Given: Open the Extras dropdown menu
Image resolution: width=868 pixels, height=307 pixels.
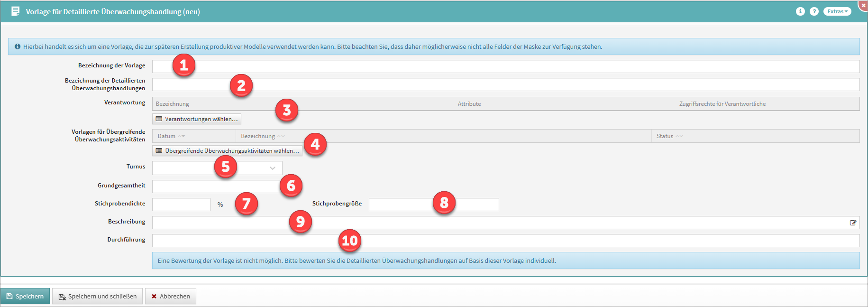Looking at the screenshot, I should [837, 11].
